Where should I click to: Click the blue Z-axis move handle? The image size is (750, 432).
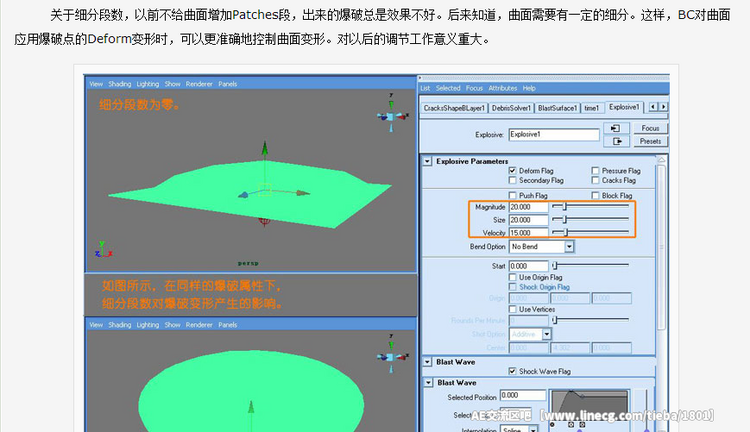(x=243, y=194)
